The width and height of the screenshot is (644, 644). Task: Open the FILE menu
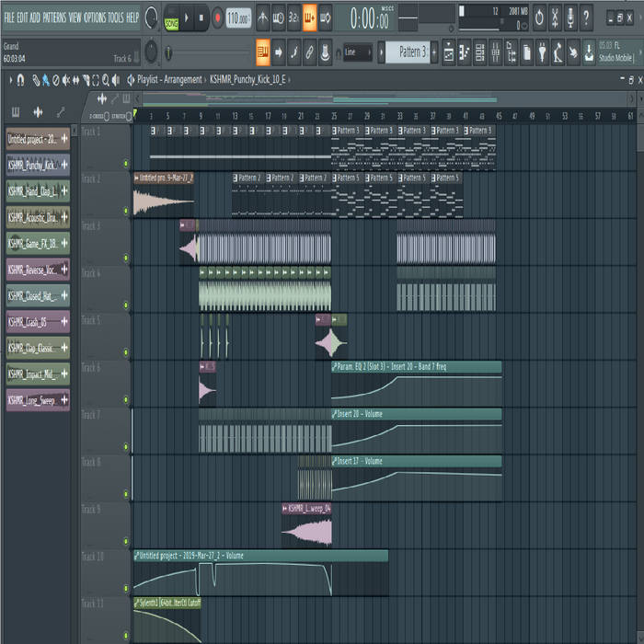click(9, 17)
